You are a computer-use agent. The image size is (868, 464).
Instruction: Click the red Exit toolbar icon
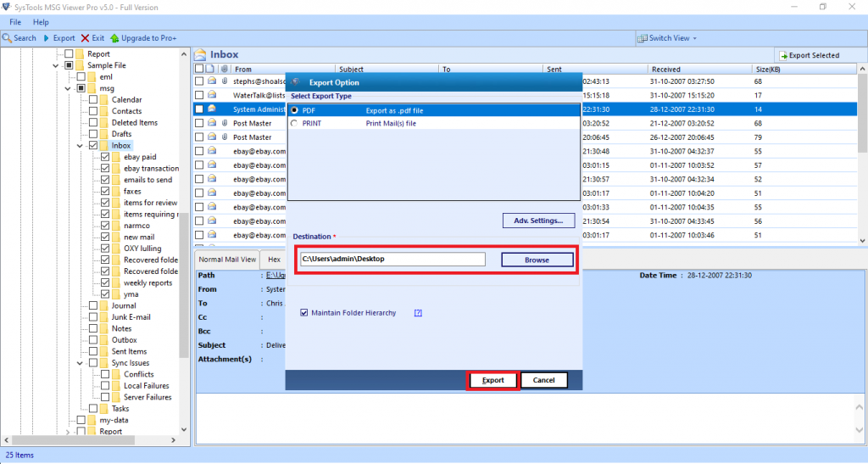point(85,38)
